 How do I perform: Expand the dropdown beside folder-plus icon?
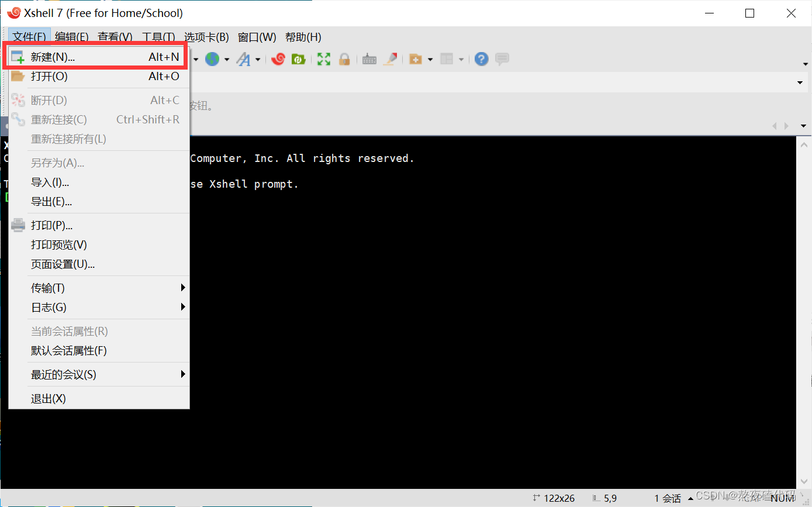pos(430,60)
